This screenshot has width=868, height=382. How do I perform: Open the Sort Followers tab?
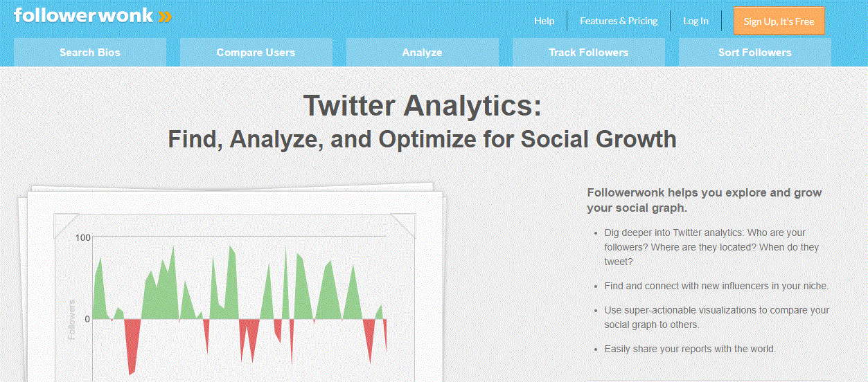754,52
